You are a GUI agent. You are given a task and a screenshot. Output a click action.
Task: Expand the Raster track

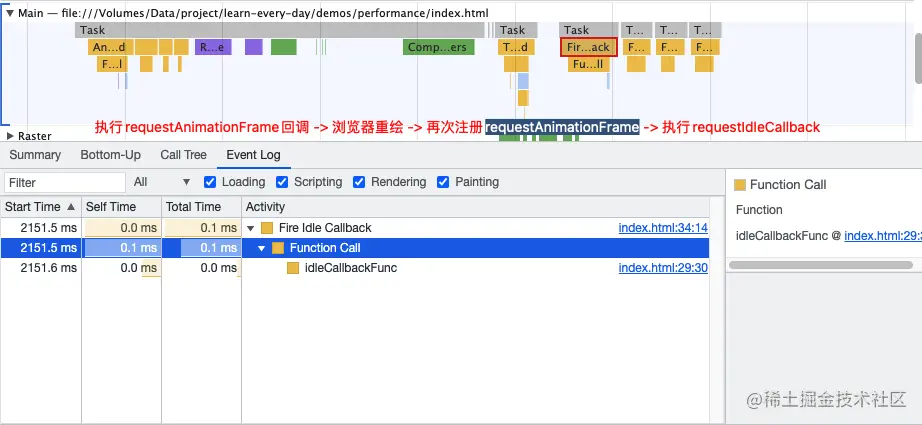[x=10, y=136]
